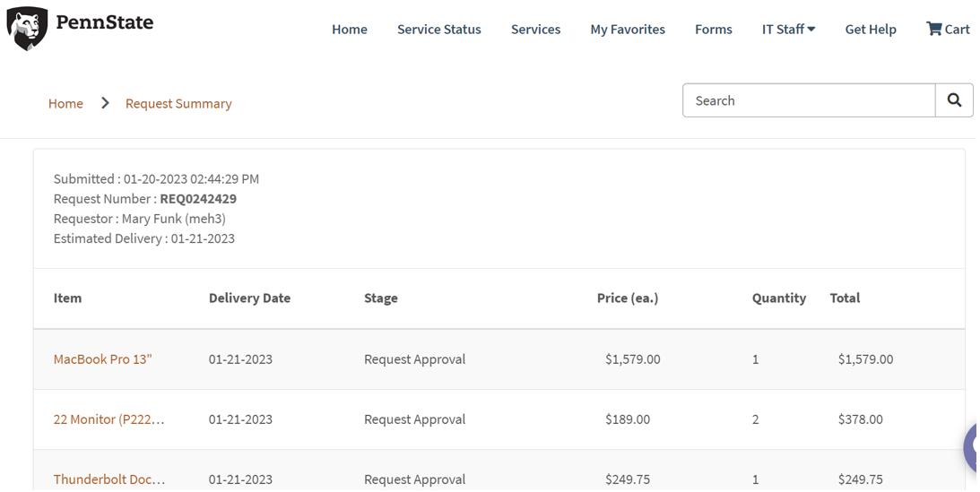Click the magnifying glass search button
This screenshot has height=492, width=980.
[954, 100]
